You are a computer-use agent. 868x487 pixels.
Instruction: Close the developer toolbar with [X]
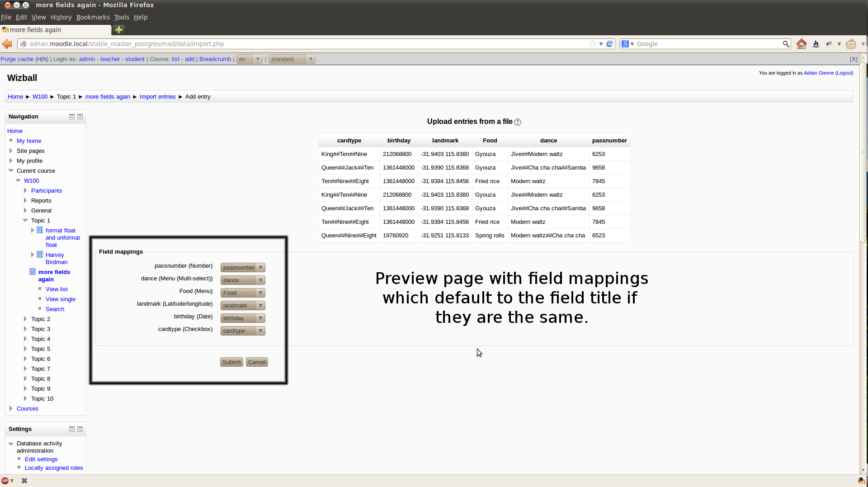[x=853, y=59]
